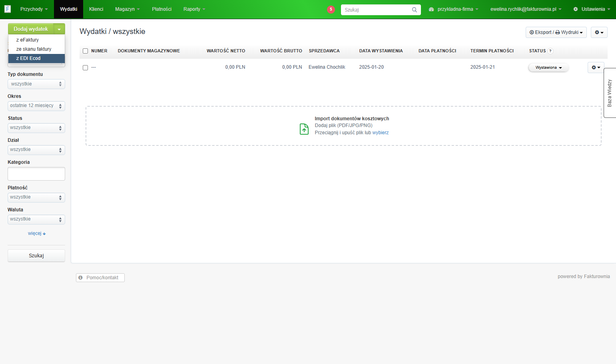Expand the Dodaj wydatek dropdown arrow
The width and height of the screenshot is (616, 364).
(59, 29)
